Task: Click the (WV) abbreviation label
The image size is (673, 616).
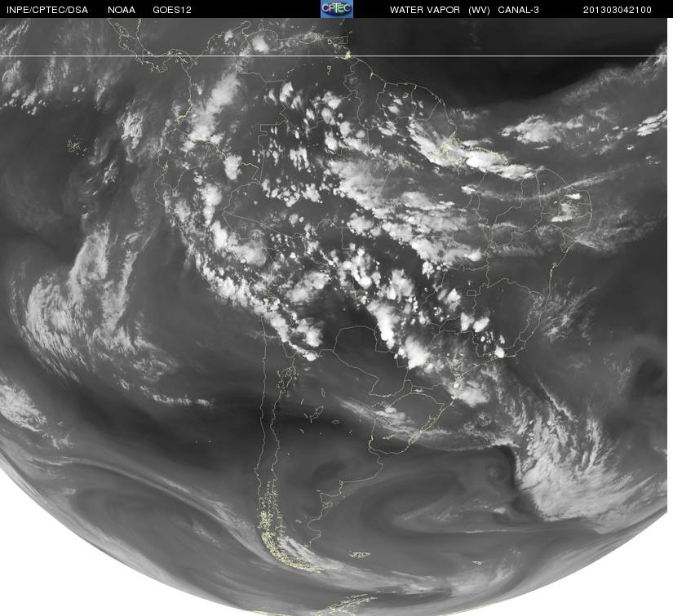Action: pyautogui.click(x=479, y=10)
